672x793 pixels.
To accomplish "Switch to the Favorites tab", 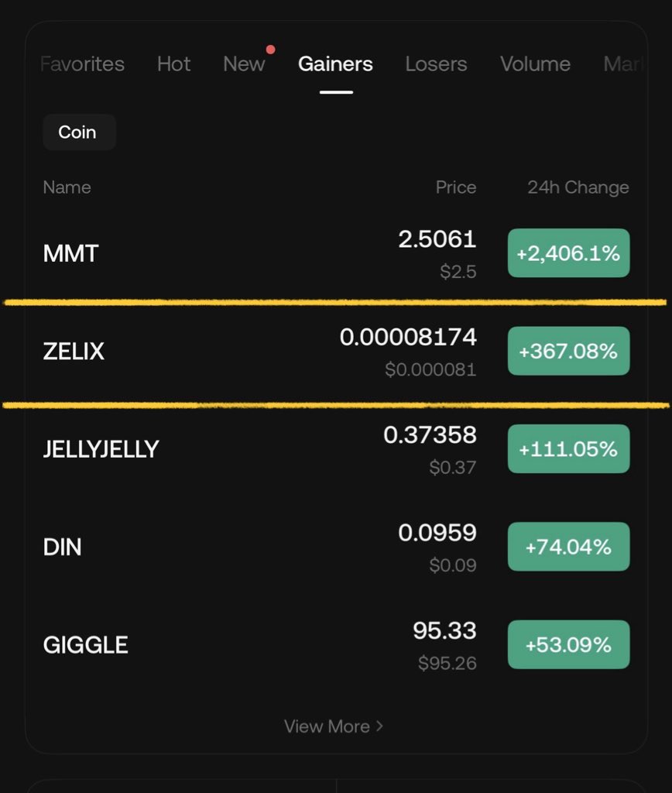I will tap(82, 64).
